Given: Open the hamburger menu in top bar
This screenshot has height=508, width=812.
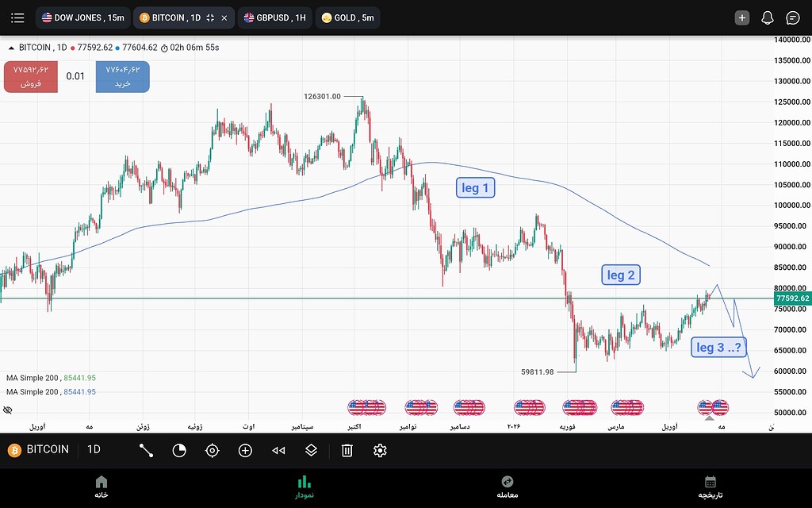Looking at the screenshot, I should coord(17,17).
